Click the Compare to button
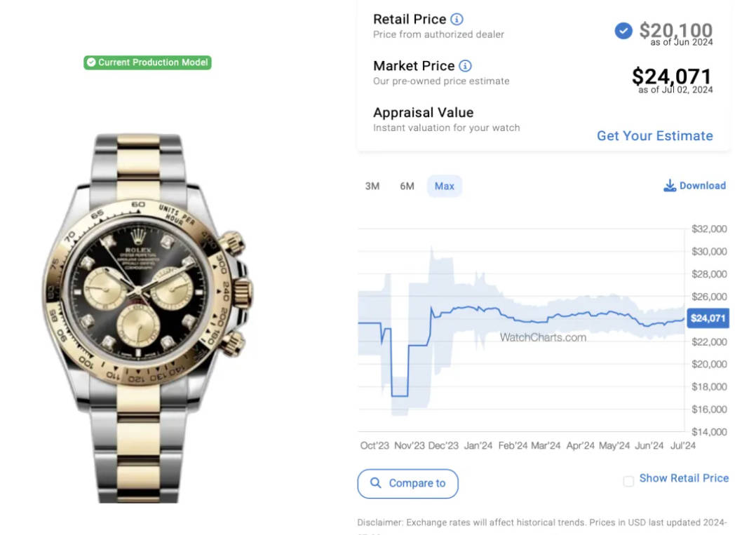Viewport: 756px width, 535px height. (x=408, y=483)
